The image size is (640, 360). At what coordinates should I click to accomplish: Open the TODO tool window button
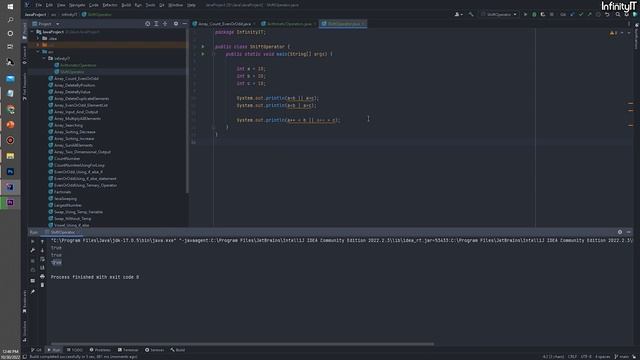75,350
